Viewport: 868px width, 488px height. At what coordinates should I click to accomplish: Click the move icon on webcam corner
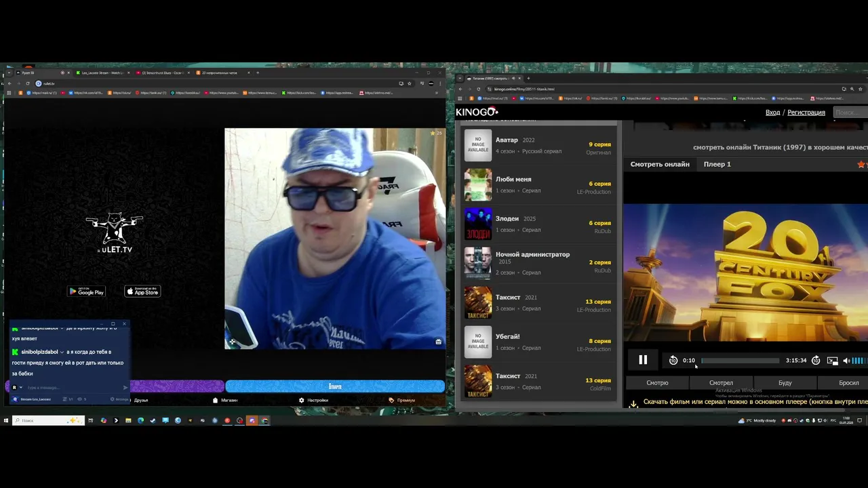[232, 342]
